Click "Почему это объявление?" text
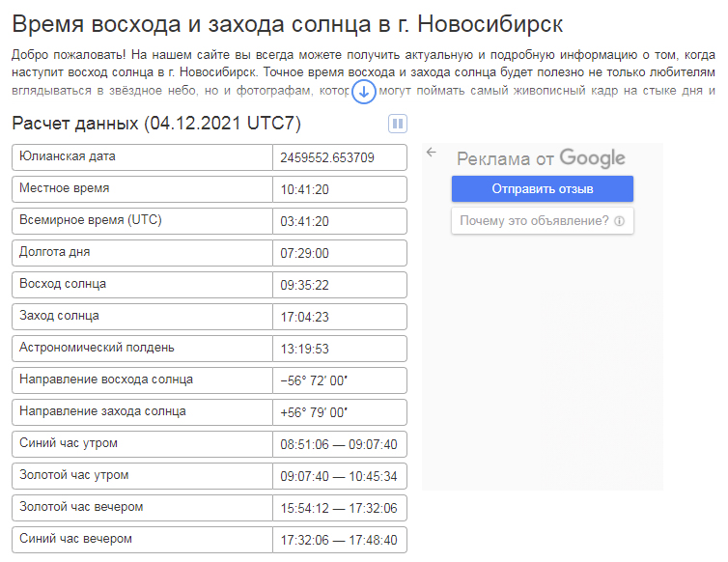 coord(534,221)
